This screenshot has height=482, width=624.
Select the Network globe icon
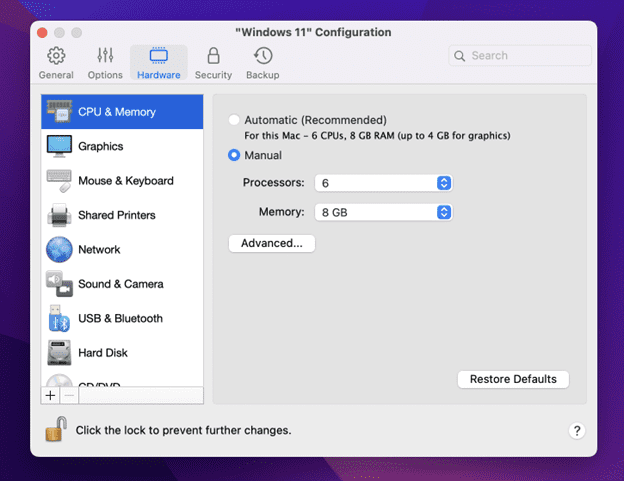(59, 250)
